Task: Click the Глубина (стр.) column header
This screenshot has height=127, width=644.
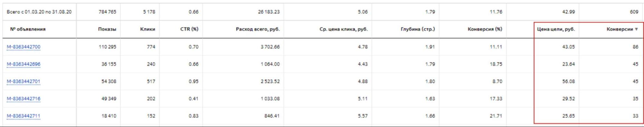Action: pyautogui.click(x=418, y=29)
